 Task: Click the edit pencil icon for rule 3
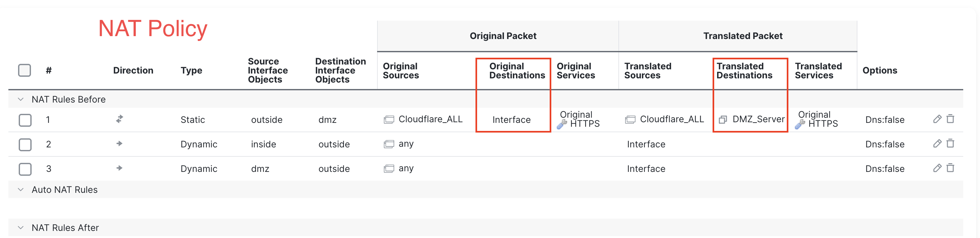click(x=937, y=168)
